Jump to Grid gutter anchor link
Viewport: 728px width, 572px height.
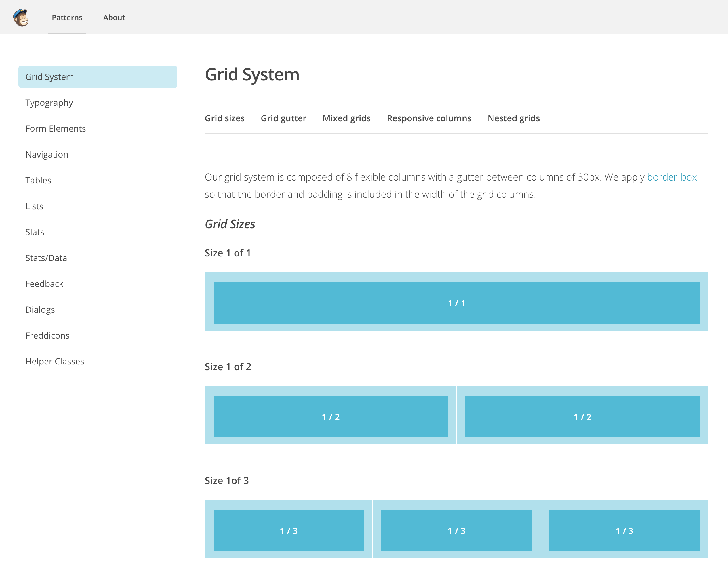(x=283, y=118)
